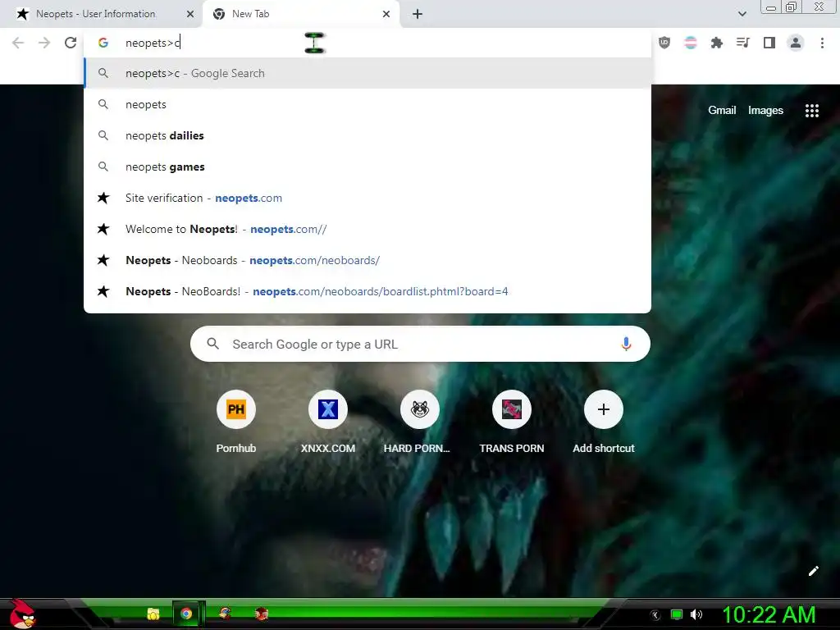Click the Add shortcut button
Viewport: 840px width, 630px height.
click(x=603, y=422)
